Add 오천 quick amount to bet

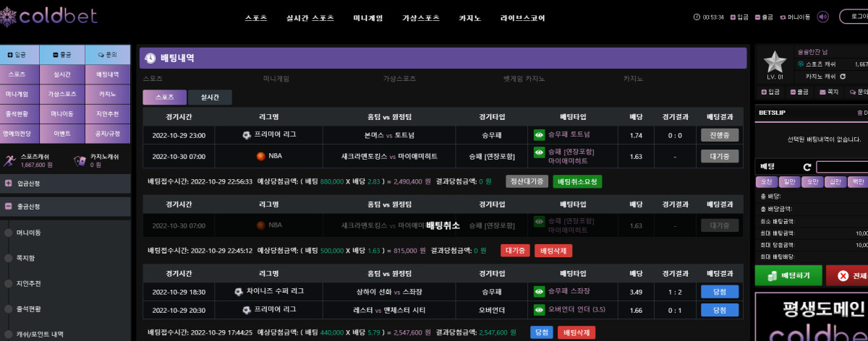click(766, 182)
